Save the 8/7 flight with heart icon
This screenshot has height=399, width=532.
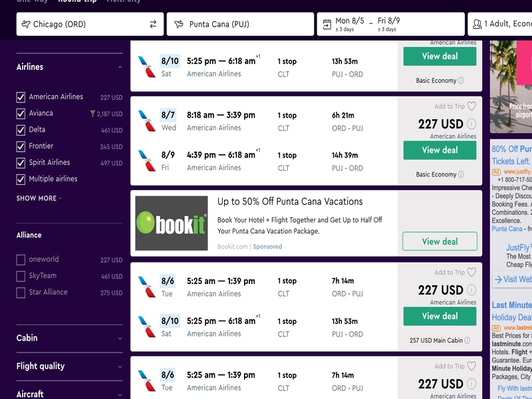[x=471, y=106]
